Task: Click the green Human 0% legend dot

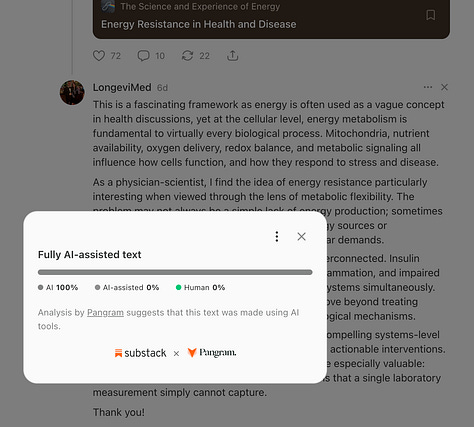Action: 178,287
